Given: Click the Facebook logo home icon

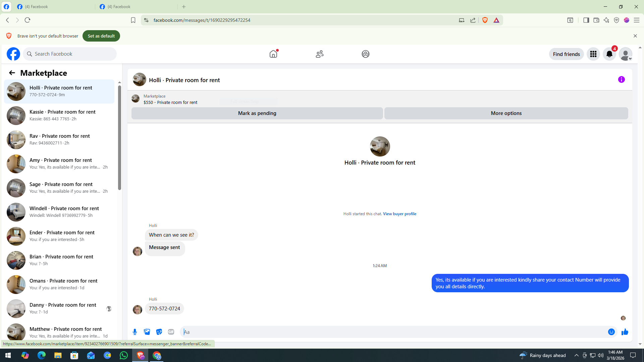Looking at the screenshot, I should pos(13,54).
